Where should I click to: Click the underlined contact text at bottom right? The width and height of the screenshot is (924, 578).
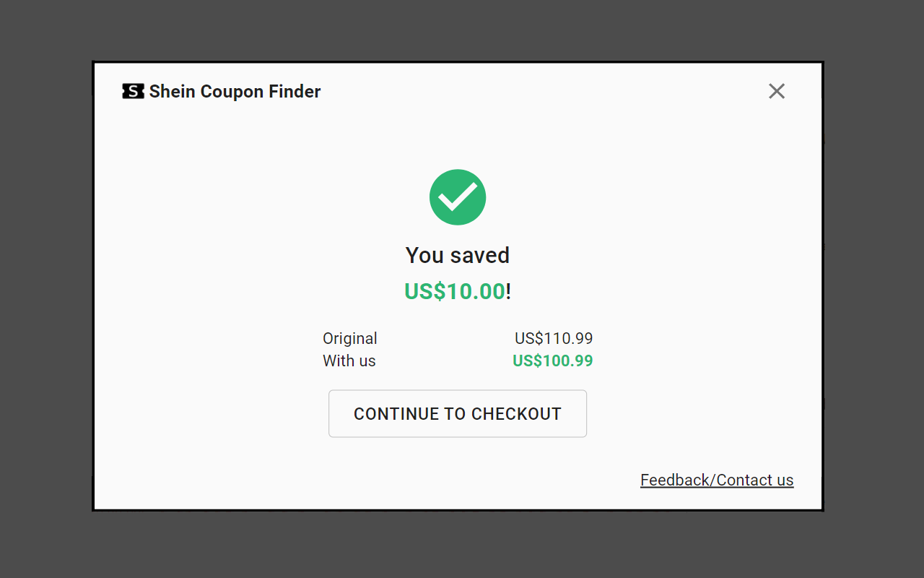coord(716,480)
